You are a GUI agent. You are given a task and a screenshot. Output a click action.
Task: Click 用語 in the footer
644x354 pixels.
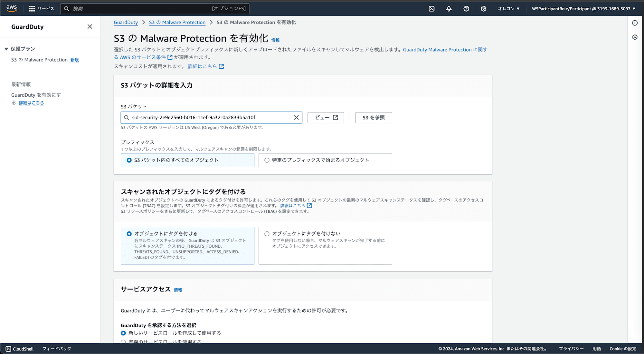[597, 349]
